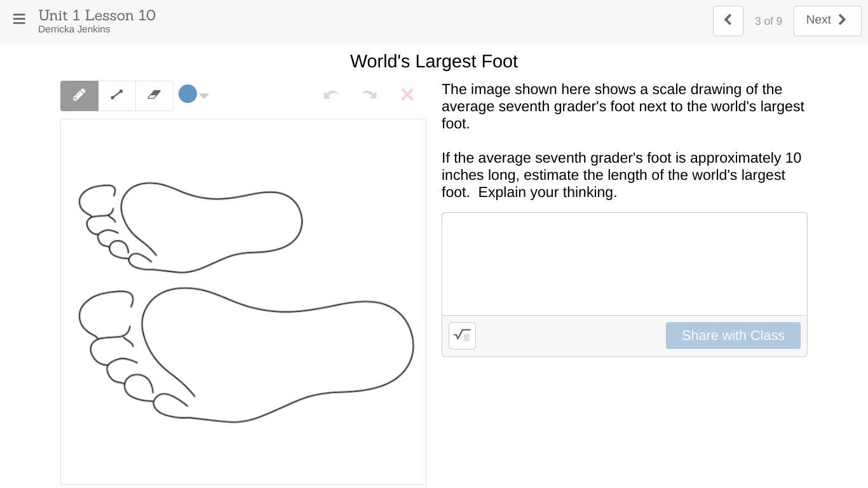Click the redo arrow
Image resolution: width=868 pixels, height=488 pixels.
(x=369, y=95)
